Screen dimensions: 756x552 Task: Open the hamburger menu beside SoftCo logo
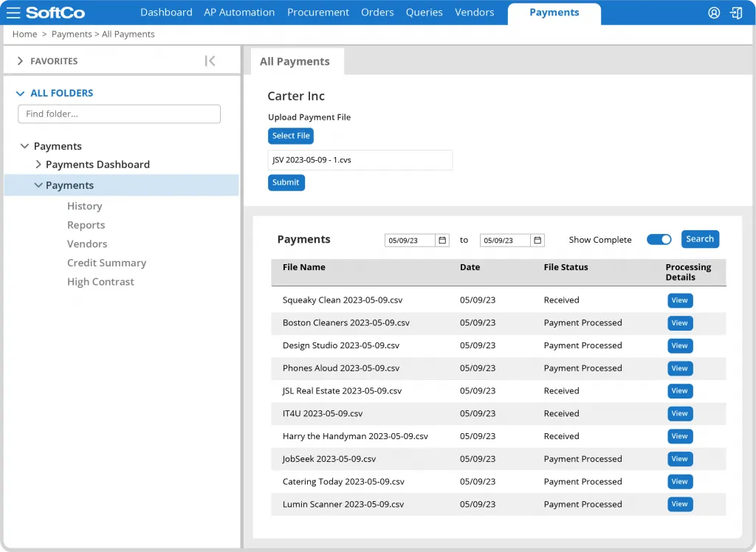click(13, 13)
